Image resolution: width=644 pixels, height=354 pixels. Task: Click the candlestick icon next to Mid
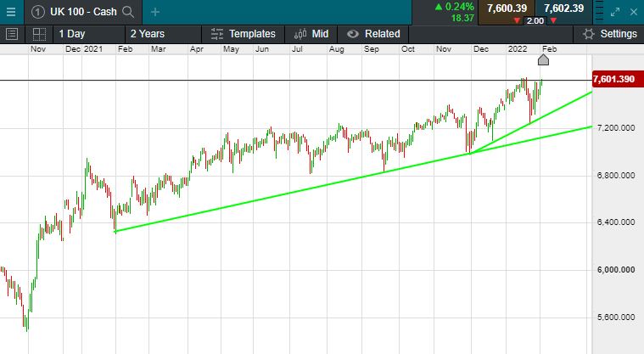tap(300, 34)
